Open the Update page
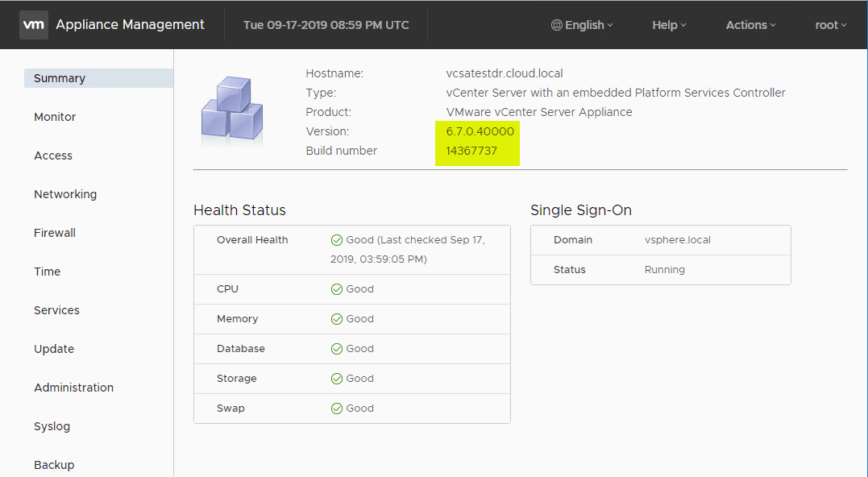 tap(53, 348)
